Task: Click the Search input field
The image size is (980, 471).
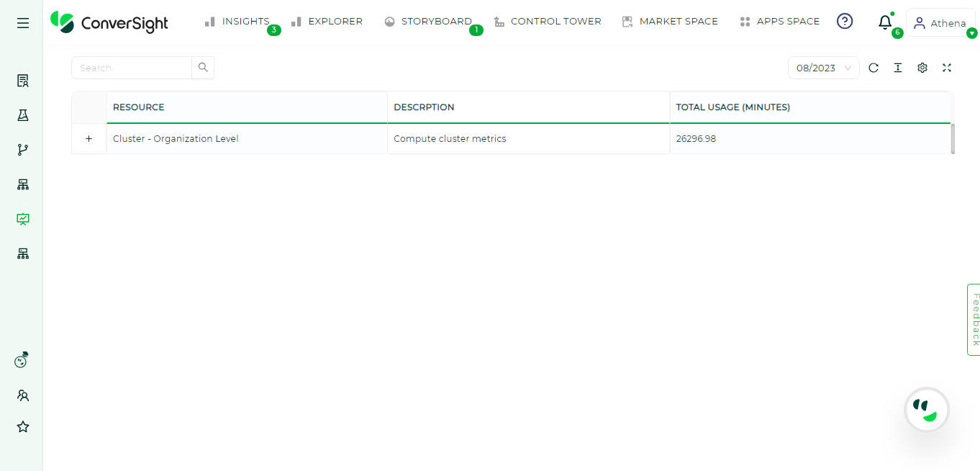Action: click(x=132, y=68)
